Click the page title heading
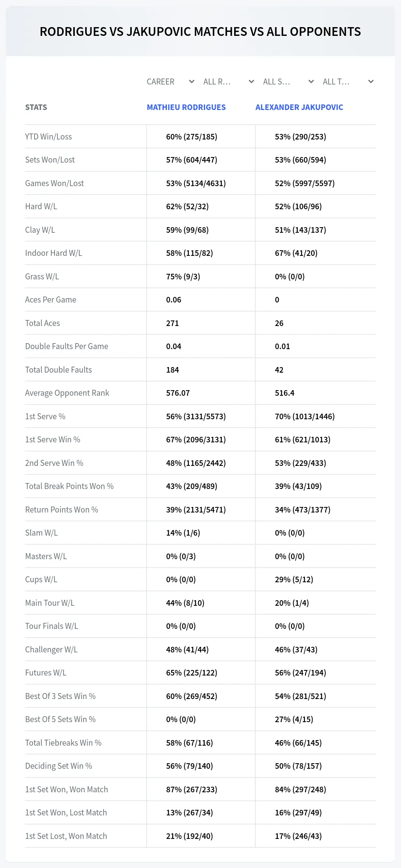Image resolution: width=401 pixels, height=868 pixels. coord(200,31)
